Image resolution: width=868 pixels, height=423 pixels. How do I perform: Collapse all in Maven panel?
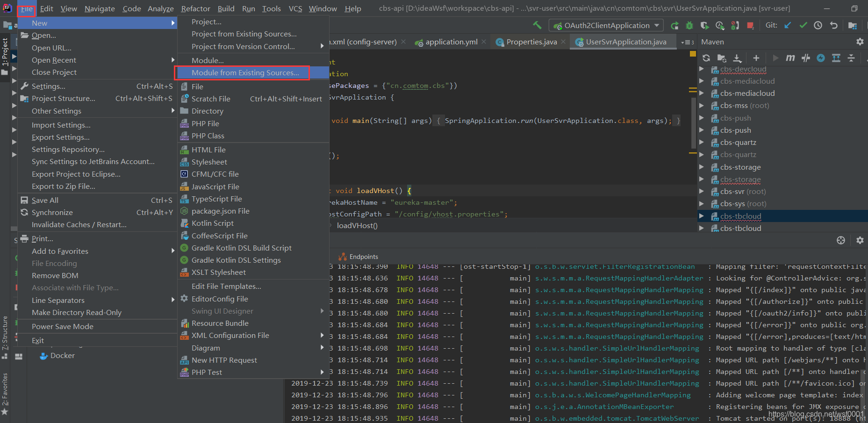851,58
